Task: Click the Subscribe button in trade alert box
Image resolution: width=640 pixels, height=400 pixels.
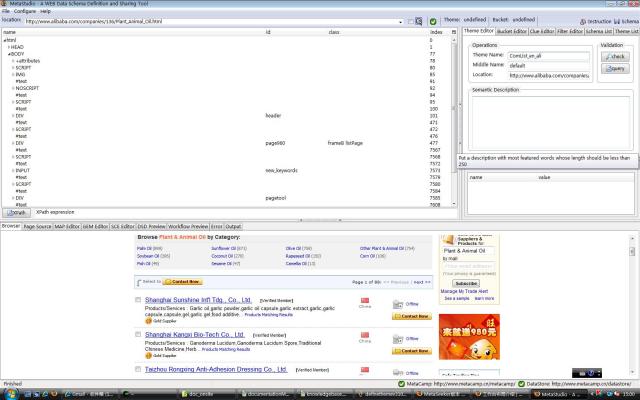Action: click(466, 283)
